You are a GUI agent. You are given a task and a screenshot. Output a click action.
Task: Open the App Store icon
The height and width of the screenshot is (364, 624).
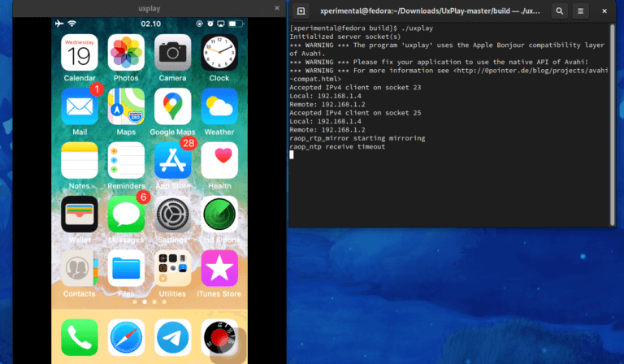(x=172, y=160)
